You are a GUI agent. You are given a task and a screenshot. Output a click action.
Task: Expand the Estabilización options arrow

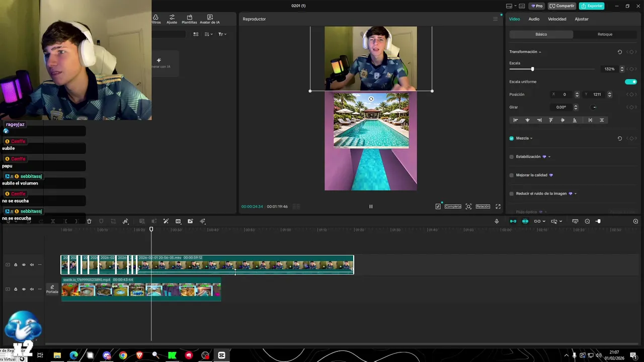tap(549, 157)
